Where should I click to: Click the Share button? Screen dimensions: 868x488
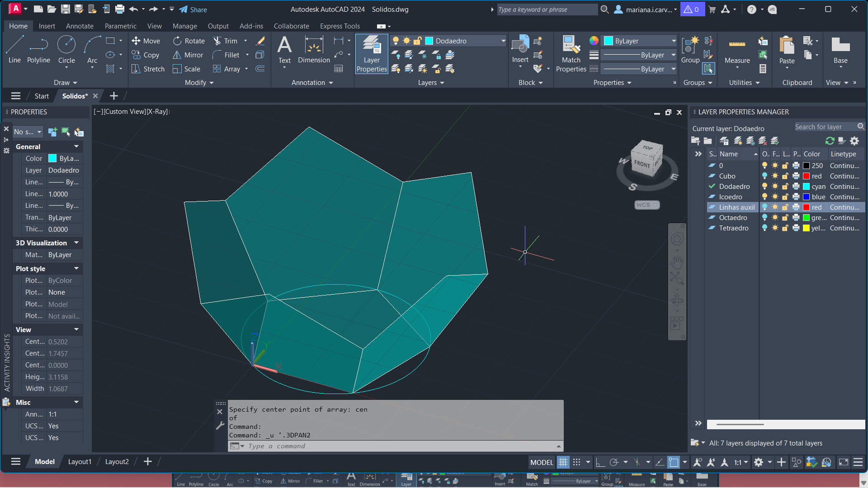193,9
